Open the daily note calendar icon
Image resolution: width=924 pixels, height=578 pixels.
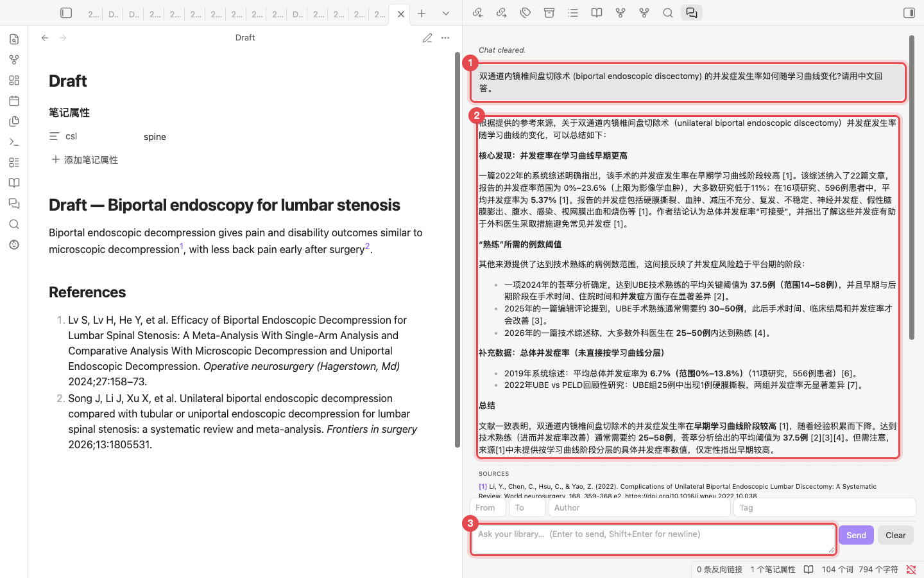[x=14, y=101]
